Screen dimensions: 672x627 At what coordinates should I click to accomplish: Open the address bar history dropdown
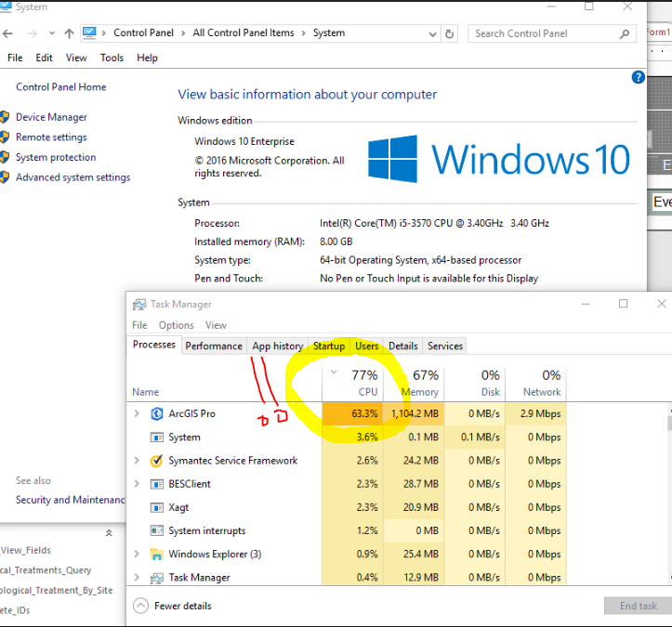tap(433, 34)
